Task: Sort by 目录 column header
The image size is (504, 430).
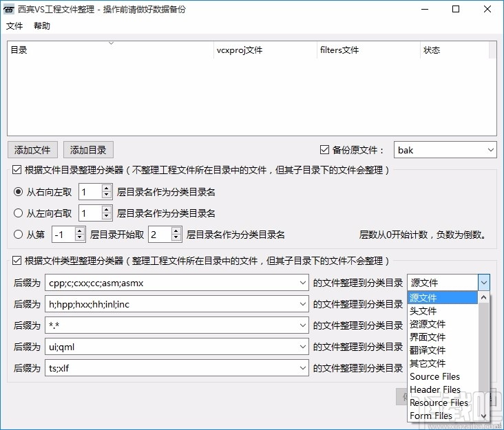Action: point(110,50)
